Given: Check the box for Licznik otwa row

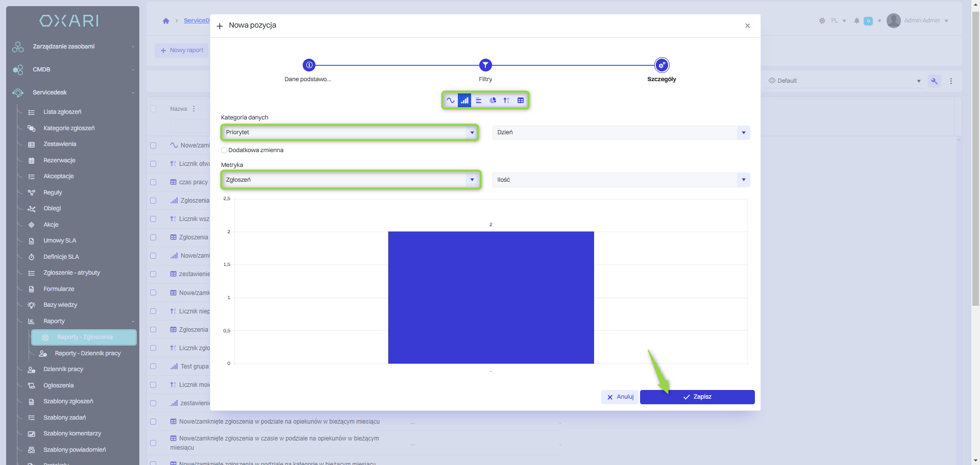Looking at the screenshot, I should point(153,164).
